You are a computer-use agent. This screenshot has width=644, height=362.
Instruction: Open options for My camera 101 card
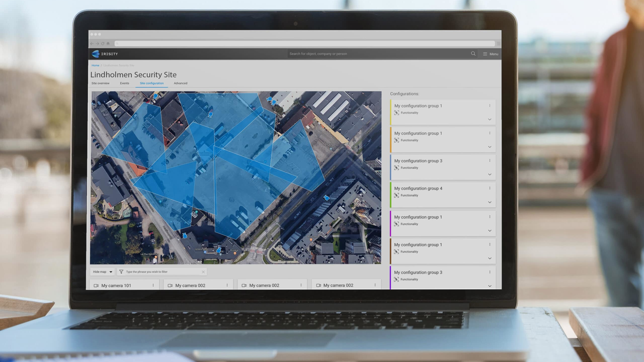click(153, 285)
